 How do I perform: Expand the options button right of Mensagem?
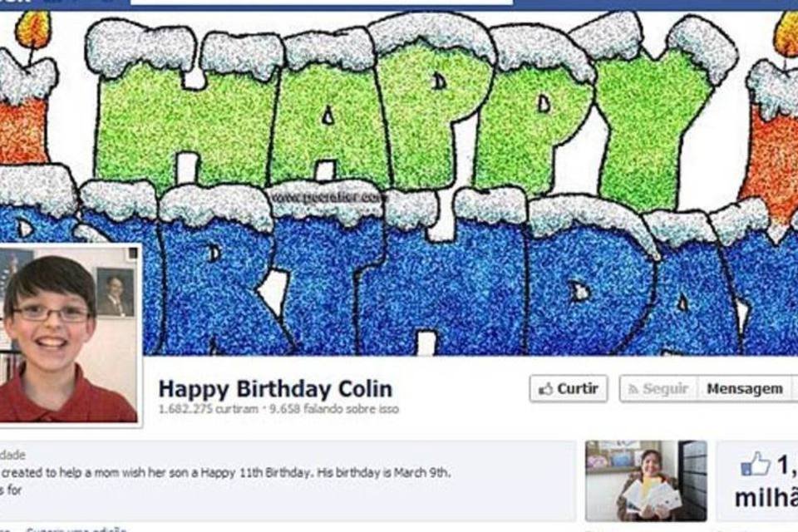coord(795,389)
